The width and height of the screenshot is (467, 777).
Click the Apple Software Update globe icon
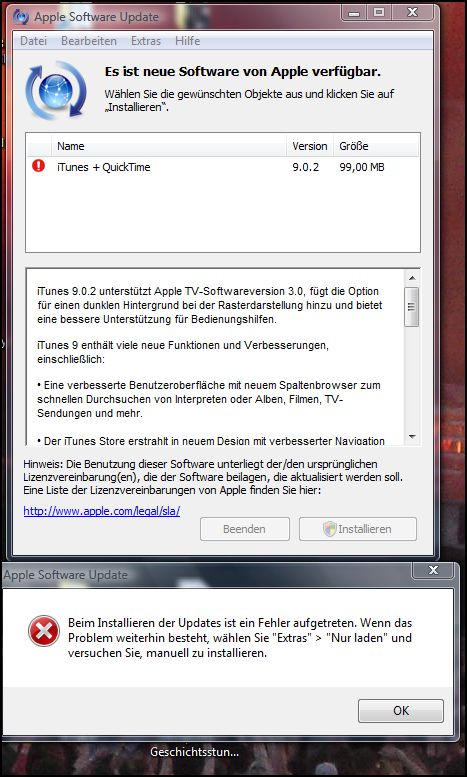pos(56,90)
